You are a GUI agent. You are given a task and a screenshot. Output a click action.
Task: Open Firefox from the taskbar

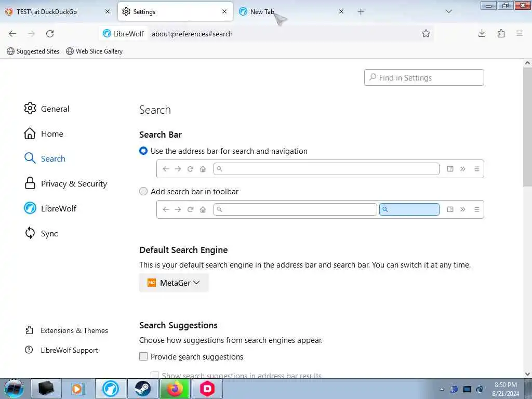click(x=175, y=389)
